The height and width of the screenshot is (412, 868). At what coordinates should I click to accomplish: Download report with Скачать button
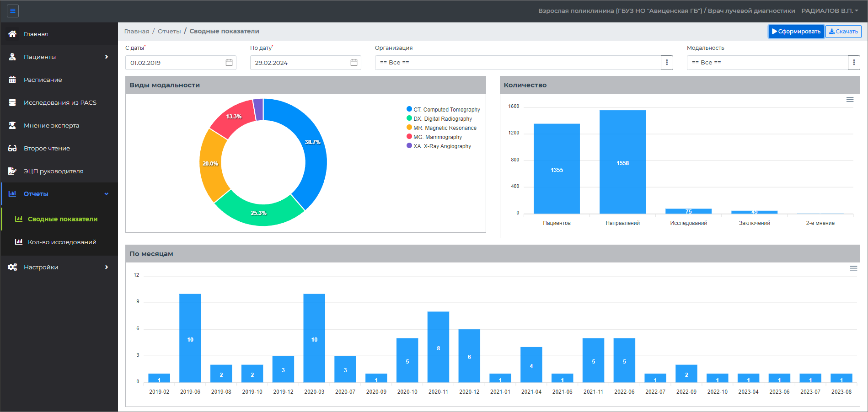[843, 32]
